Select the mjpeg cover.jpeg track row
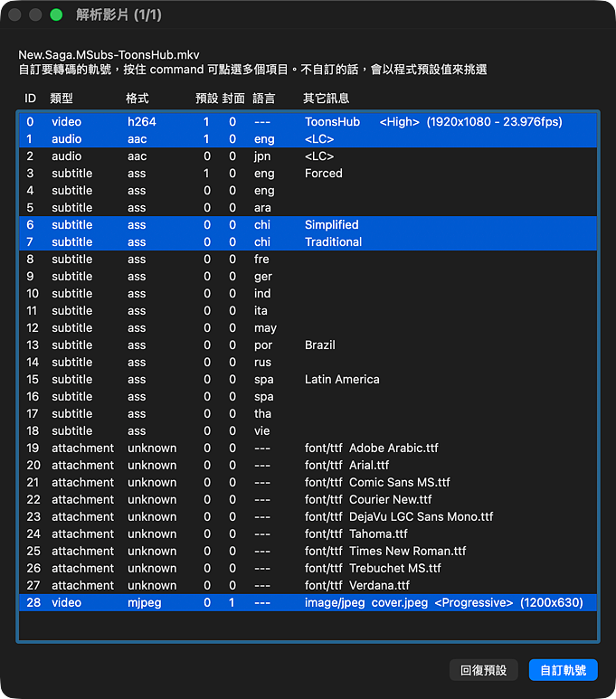The height and width of the screenshot is (699, 616). click(308, 603)
